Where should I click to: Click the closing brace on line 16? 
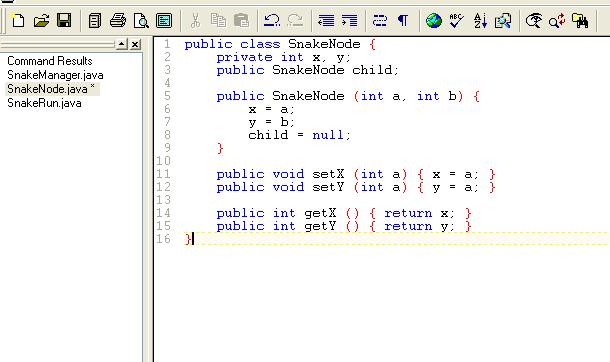(188, 239)
